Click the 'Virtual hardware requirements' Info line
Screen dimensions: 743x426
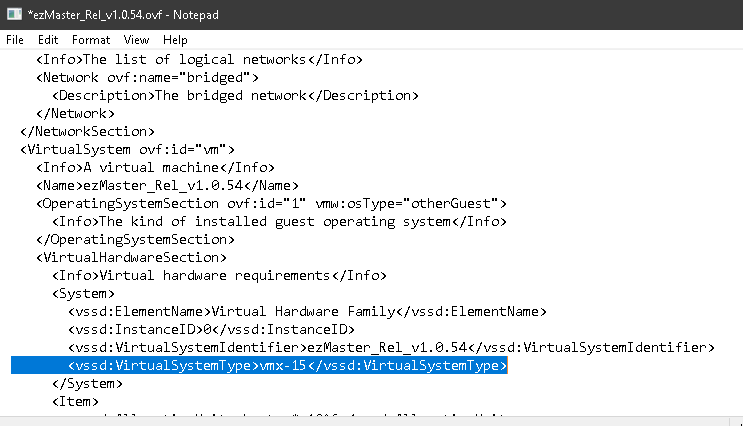click(x=219, y=276)
